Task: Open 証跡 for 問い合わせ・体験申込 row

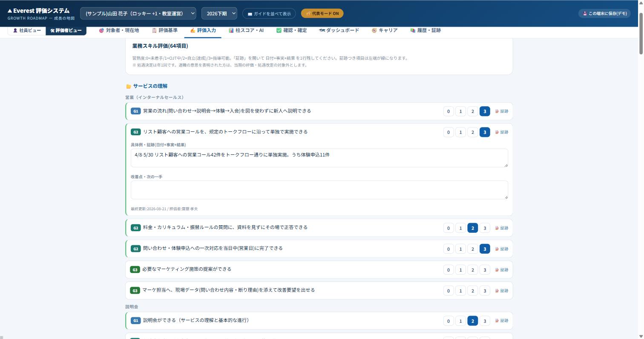Action: point(502,249)
